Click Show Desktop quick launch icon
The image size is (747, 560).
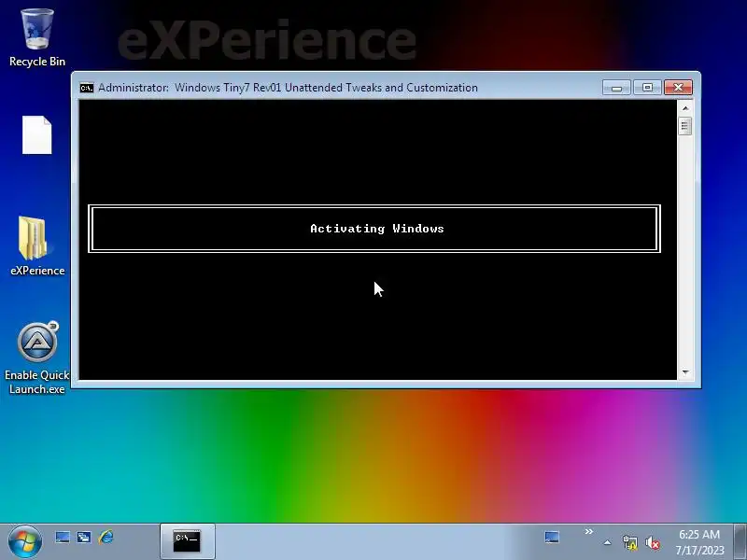pos(63,538)
